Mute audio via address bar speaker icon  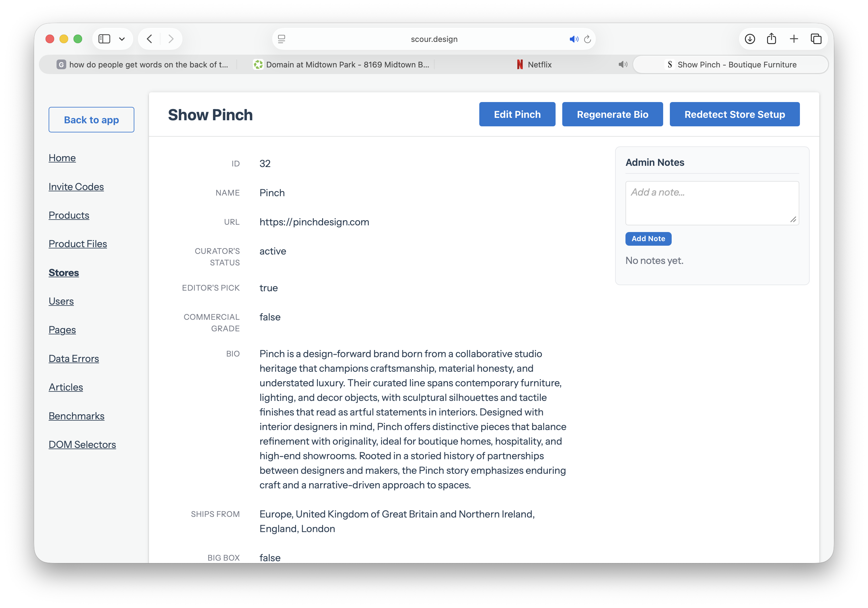coord(573,39)
